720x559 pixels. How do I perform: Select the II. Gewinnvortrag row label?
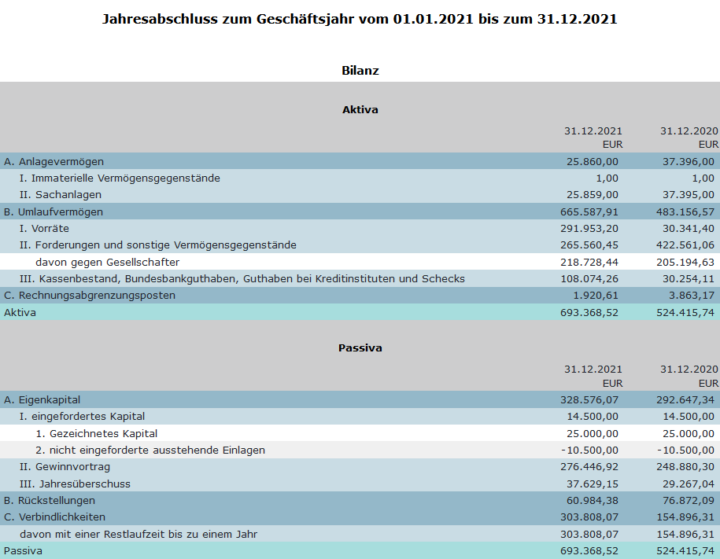click(65, 467)
